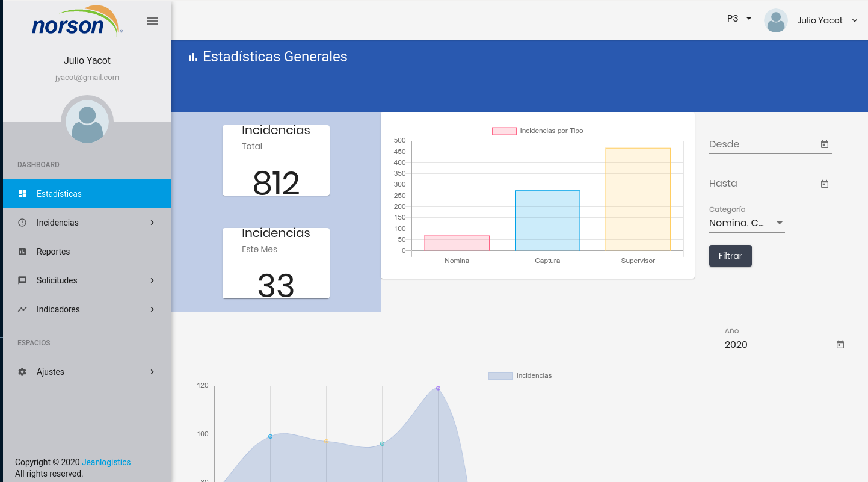The width and height of the screenshot is (868, 482).
Task: Open the Estadísticas dashboard icon
Action: 22,194
